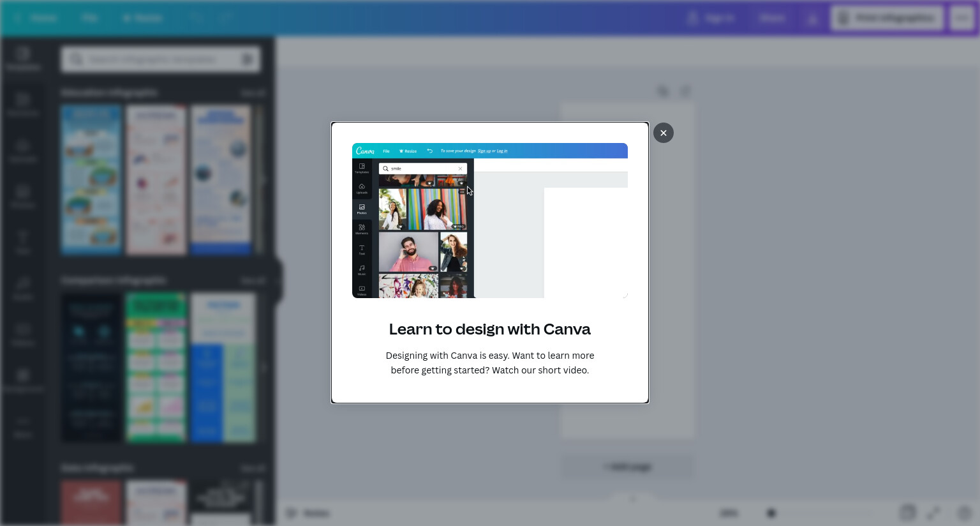Screen dimensions: 980x526
Task: Play the Canva tutorial video preview
Action: click(x=490, y=220)
